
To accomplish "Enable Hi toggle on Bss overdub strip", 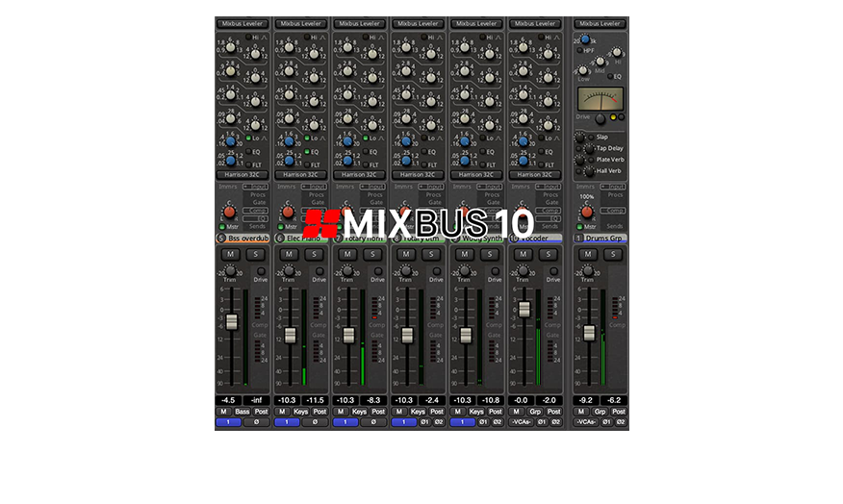I will coord(248,38).
